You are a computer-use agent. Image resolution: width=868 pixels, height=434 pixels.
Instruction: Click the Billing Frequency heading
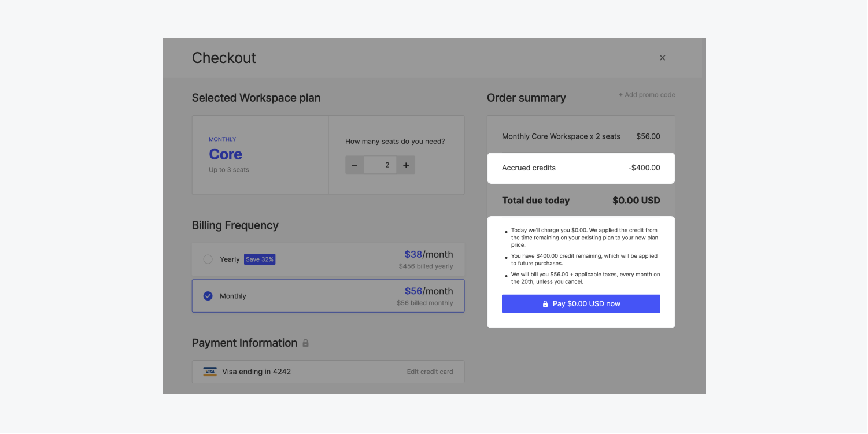click(235, 225)
